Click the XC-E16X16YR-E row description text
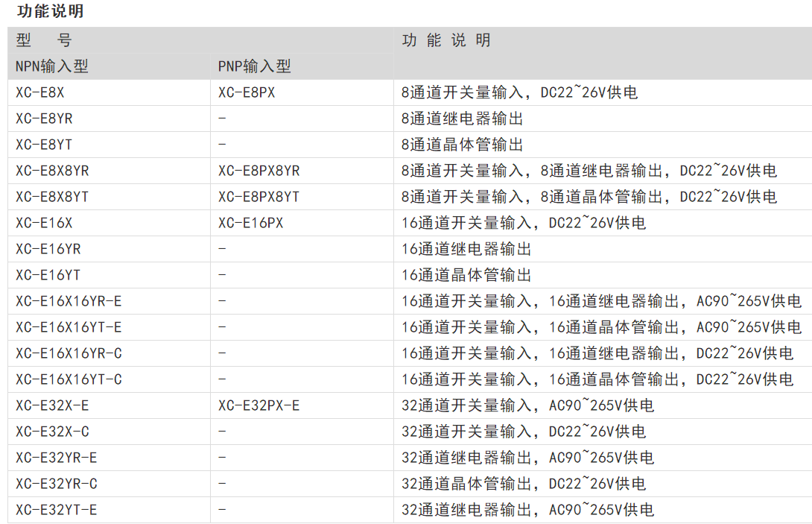This screenshot has height=524, width=812. coord(601,301)
